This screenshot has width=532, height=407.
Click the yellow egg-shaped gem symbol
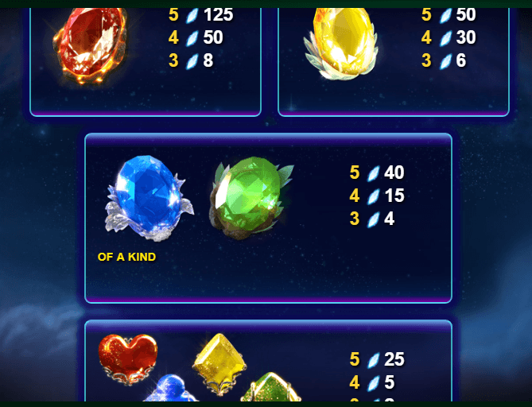click(x=341, y=44)
